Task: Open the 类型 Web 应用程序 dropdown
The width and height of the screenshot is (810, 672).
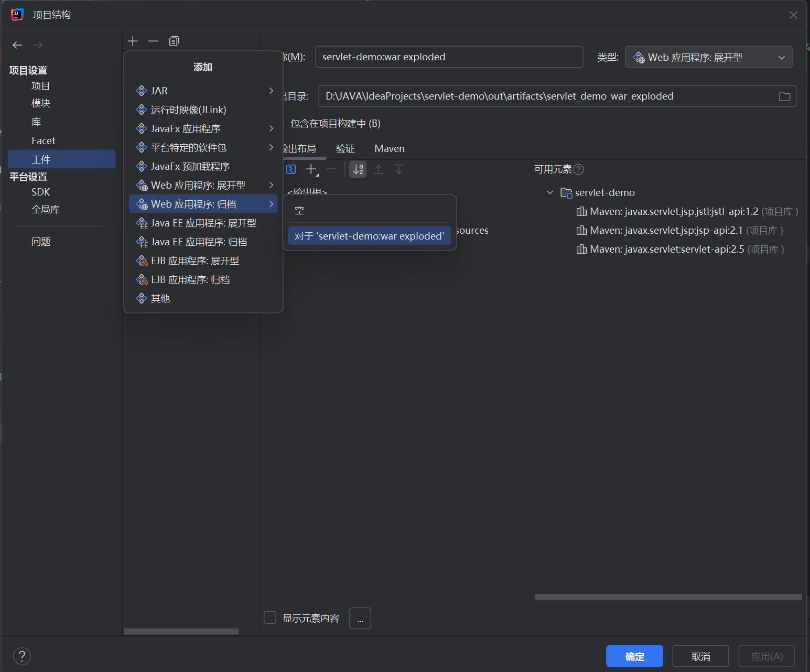Action: point(708,57)
